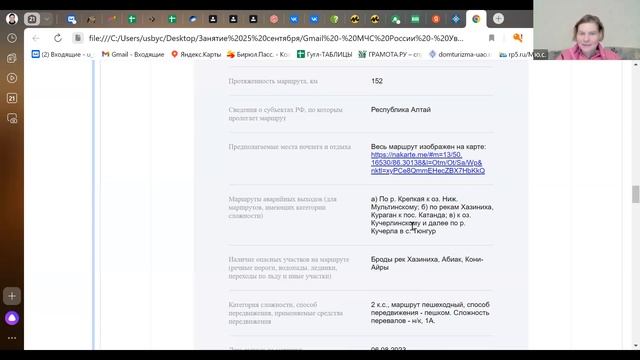This screenshot has height=360, width=640.
Task: Expand the tab groups dropdown arrow
Action: 47,19
